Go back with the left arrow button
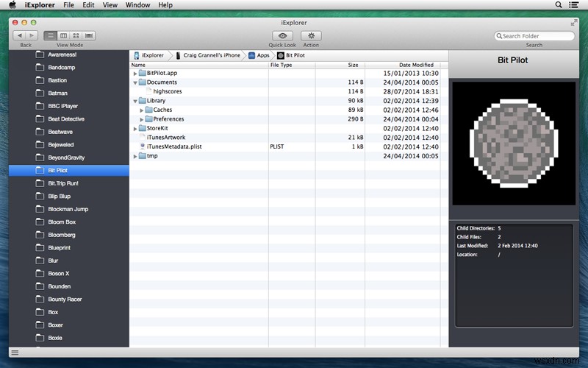588x368 pixels. point(20,35)
